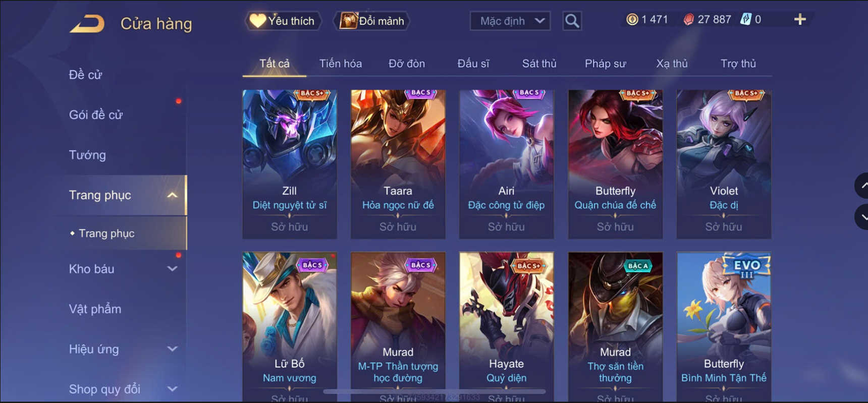
Task: Toggle the Yêu thích favorites filter
Action: pyautogui.click(x=283, y=21)
